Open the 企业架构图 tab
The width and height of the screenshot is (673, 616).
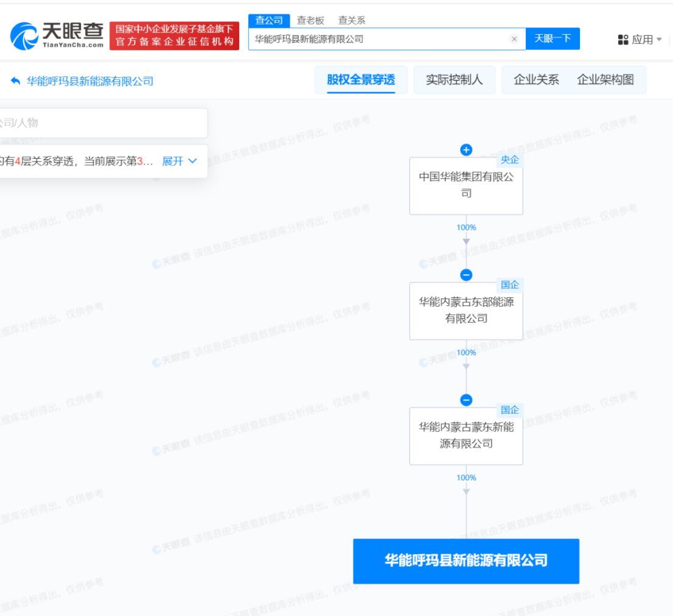click(x=605, y=80)
